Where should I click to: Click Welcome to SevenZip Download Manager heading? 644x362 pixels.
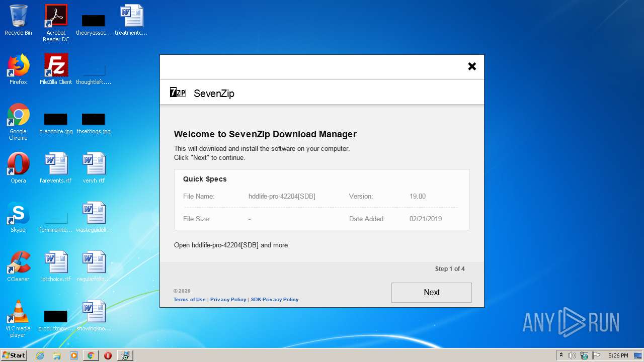pos(265,134)
